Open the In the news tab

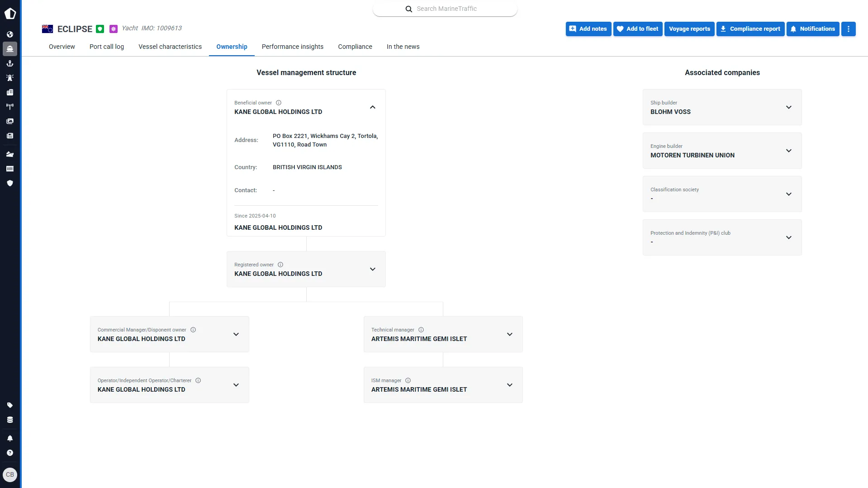pyautogui.click(x=403, y=47)
